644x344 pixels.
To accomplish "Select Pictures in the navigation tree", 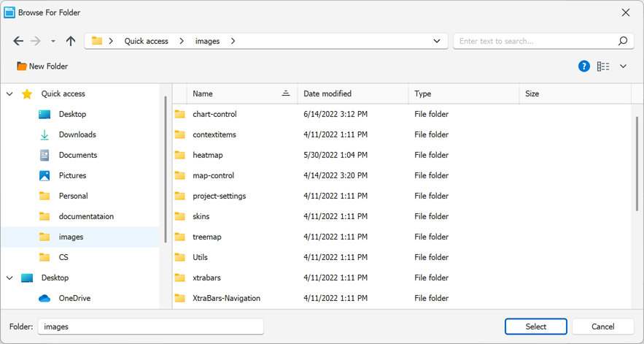I will [73, 176].
